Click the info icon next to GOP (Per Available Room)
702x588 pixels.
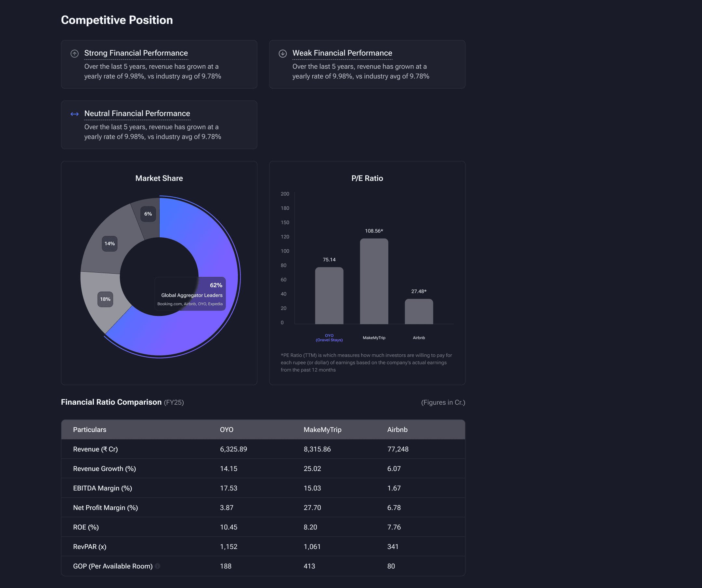[157, 566]
